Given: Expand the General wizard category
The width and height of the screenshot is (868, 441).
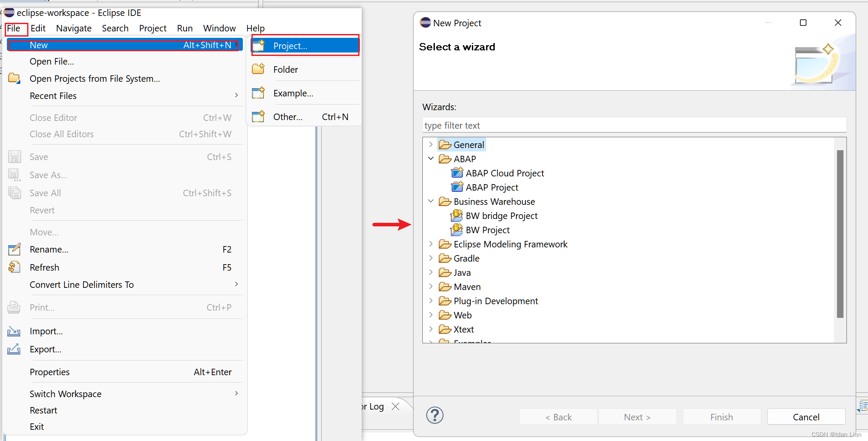Looking at the screenshot, I should pyautogui.click(x=431, y=145).
